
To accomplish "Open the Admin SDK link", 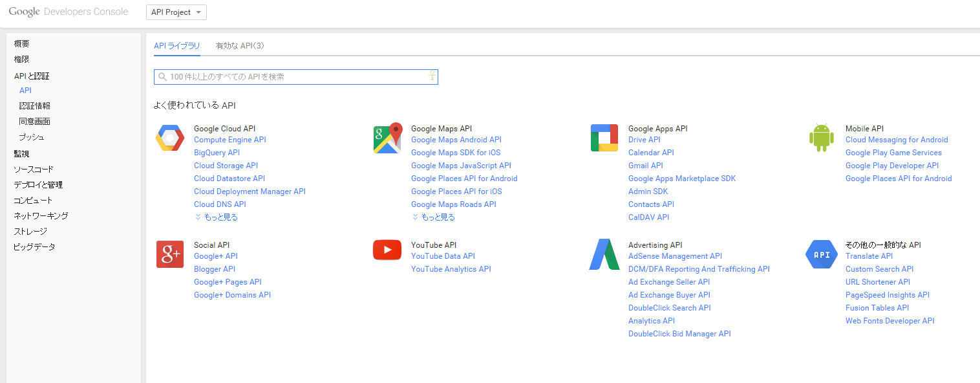I will pyautogui.click(x=648, y=191).
